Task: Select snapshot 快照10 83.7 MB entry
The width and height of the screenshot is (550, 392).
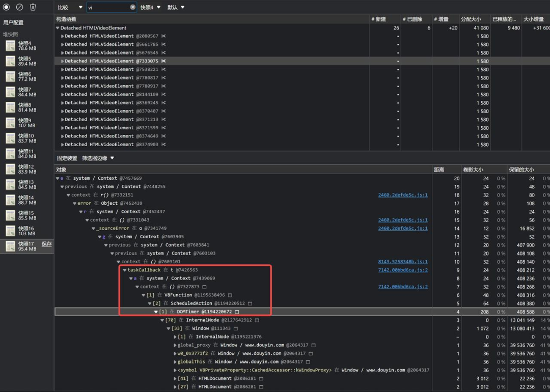Action: click(27, 138)
